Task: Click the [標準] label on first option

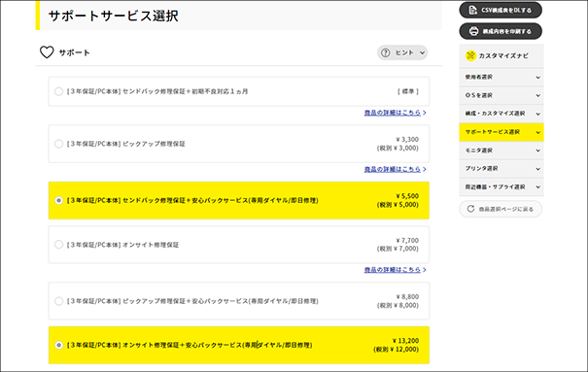Action: click(x=408, y=91)
